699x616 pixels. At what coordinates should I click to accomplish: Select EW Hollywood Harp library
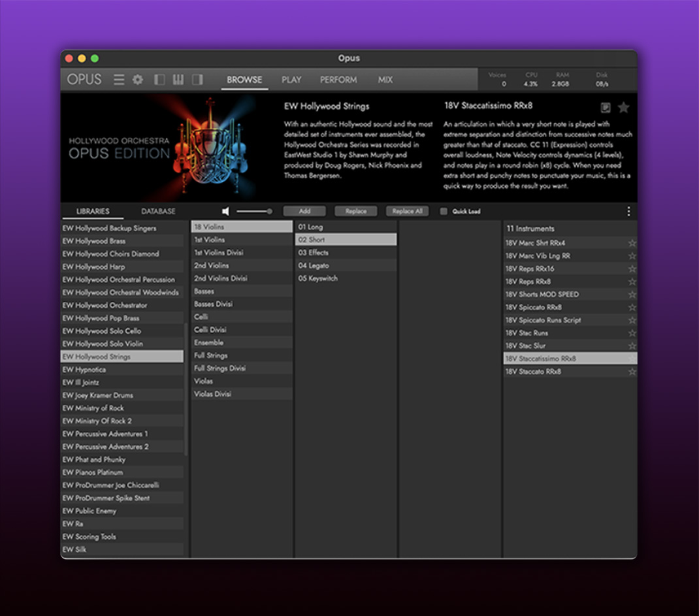tap(122, 267)
